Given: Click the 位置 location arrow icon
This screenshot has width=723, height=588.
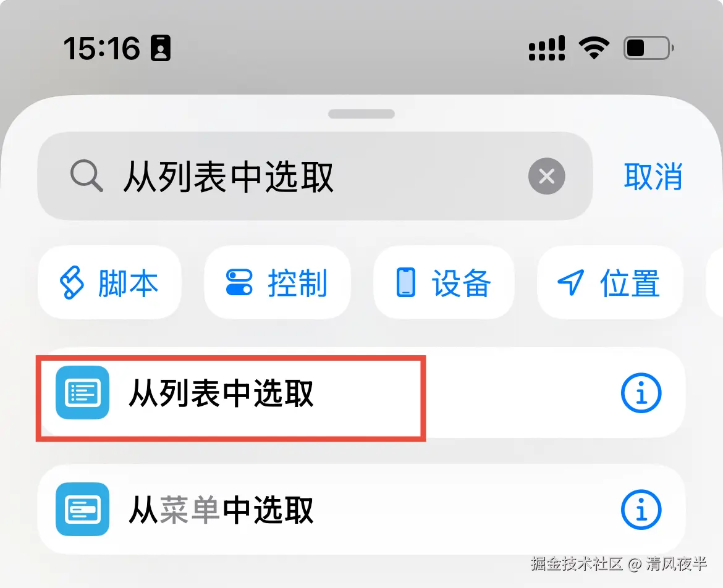Looking at the screenshot, I should pyautogui.click(x=571, y=282).
